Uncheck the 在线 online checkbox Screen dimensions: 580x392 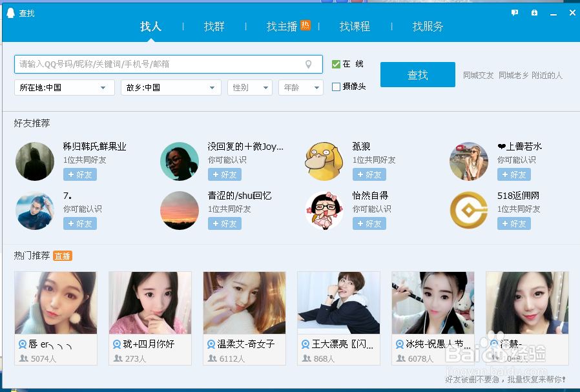click(x=336, y=65)
